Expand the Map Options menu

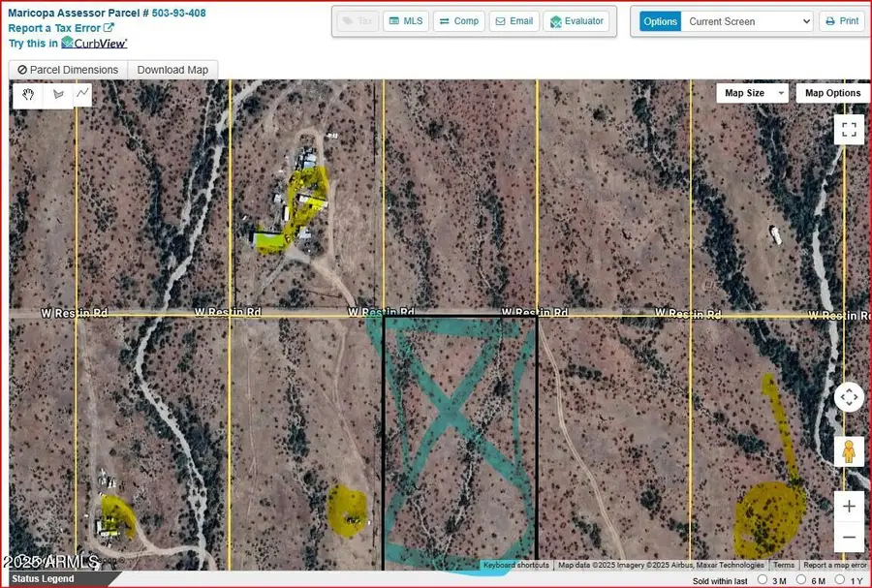coord(831,93)
